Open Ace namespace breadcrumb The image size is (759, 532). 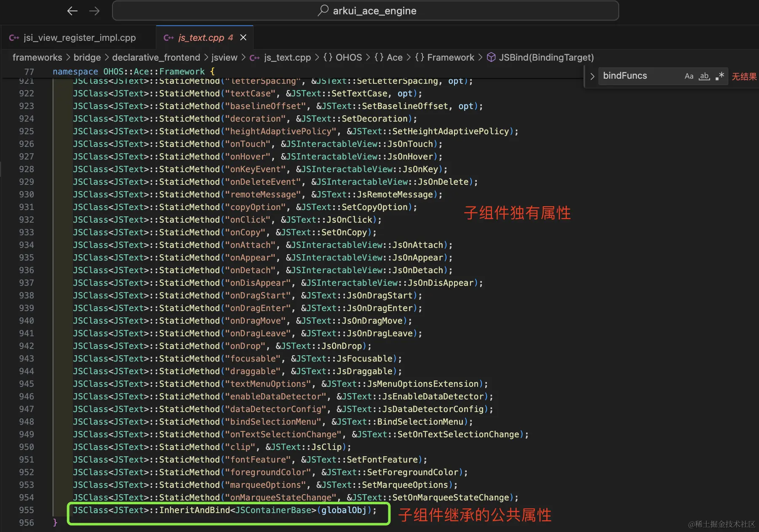point(394,57)
